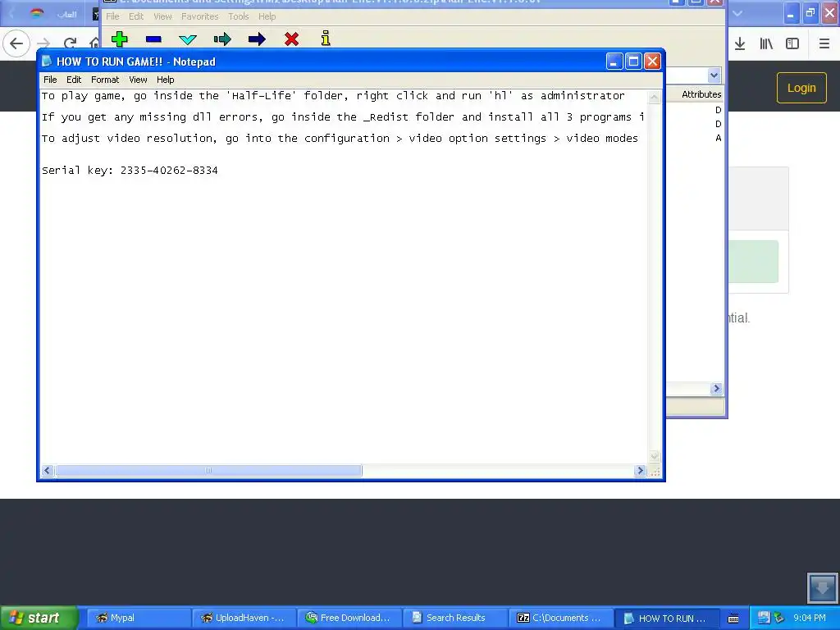Click the Notepad horizontal scrollbar thumb

point(208,470)
